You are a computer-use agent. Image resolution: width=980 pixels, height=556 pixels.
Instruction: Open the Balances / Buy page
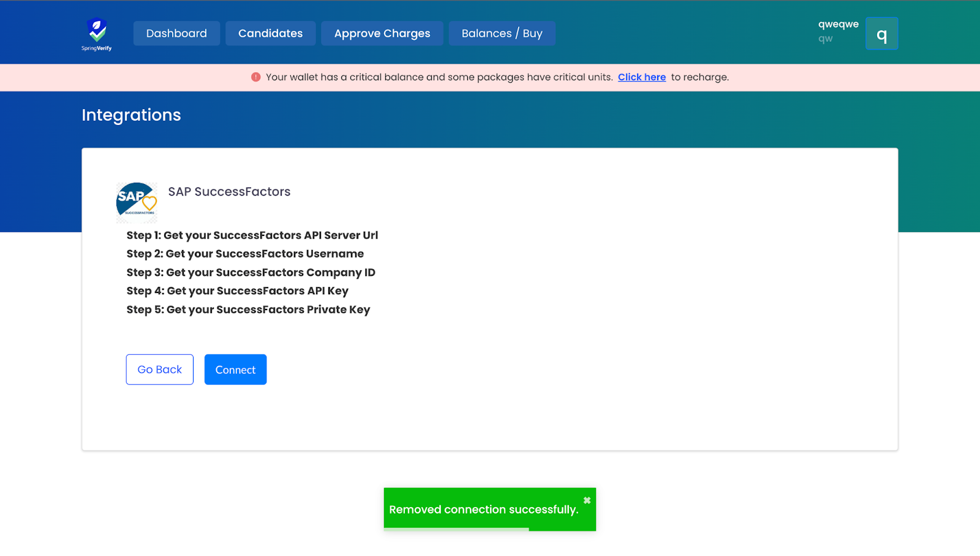[502, 33]
